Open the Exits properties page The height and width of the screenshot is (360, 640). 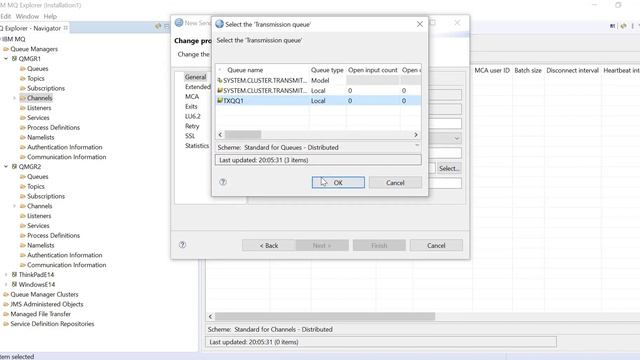191,106
